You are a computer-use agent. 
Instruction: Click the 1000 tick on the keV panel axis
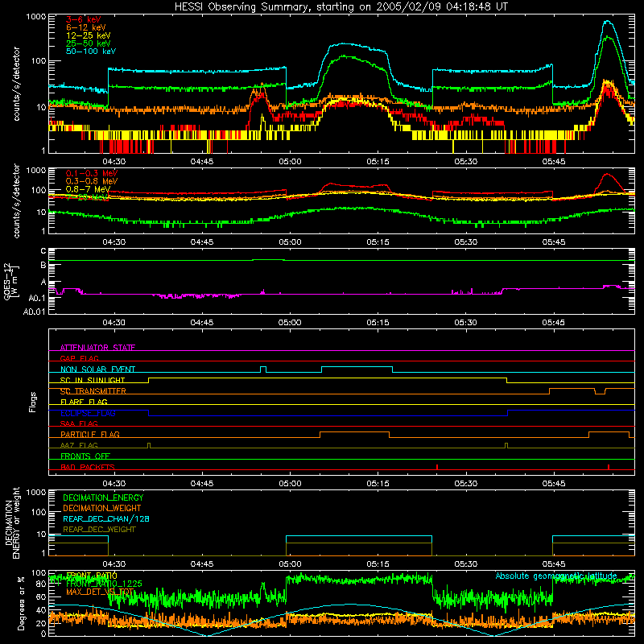tap(36, 17)
